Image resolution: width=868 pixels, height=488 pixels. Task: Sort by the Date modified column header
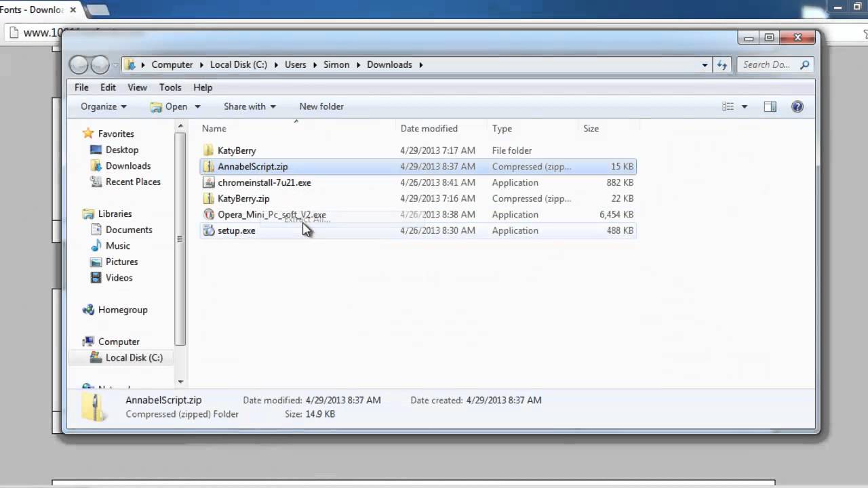pos(441,128)
